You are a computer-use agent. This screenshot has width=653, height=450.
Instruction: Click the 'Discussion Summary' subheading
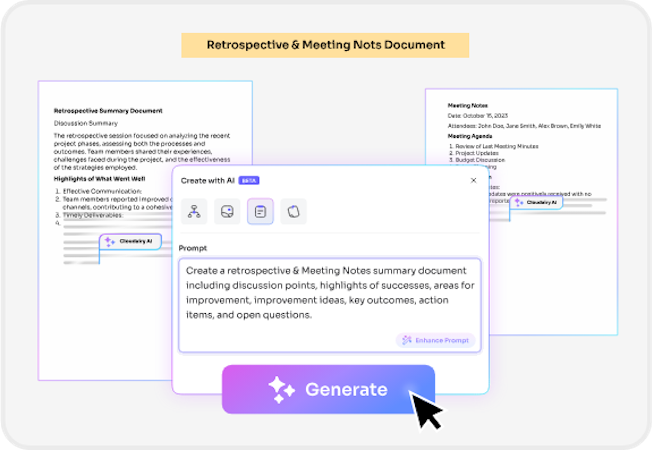(86, 123)
